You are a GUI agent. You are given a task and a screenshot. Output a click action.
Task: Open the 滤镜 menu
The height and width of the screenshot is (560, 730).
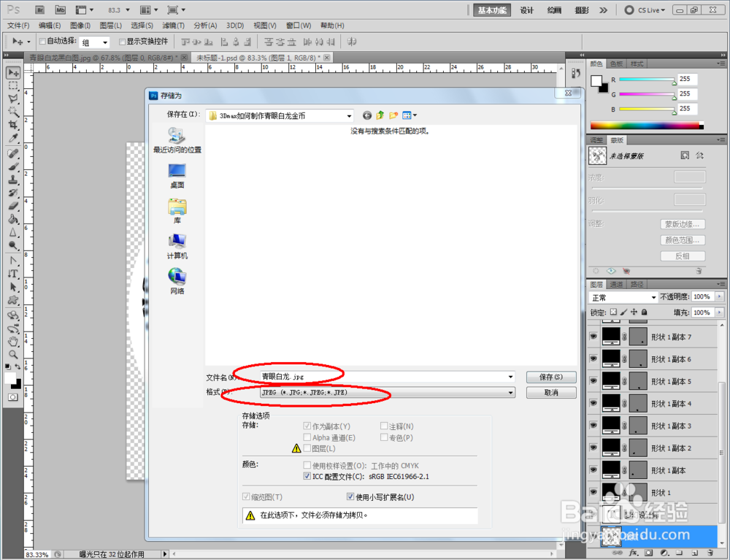pos(173,25)
